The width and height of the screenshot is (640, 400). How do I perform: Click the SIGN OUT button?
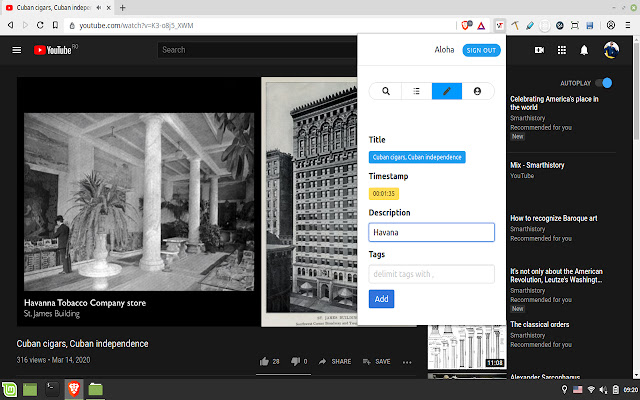(x=481, y=50)
